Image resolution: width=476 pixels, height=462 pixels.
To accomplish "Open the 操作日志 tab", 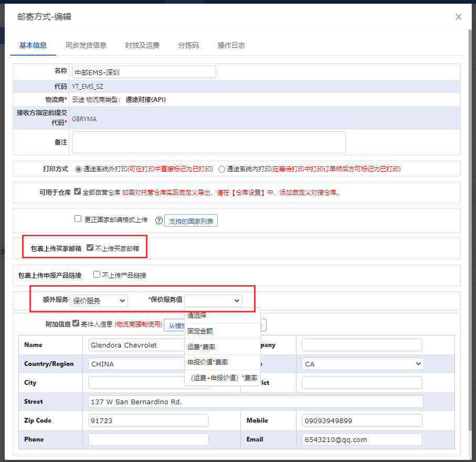I will (231, 45).
